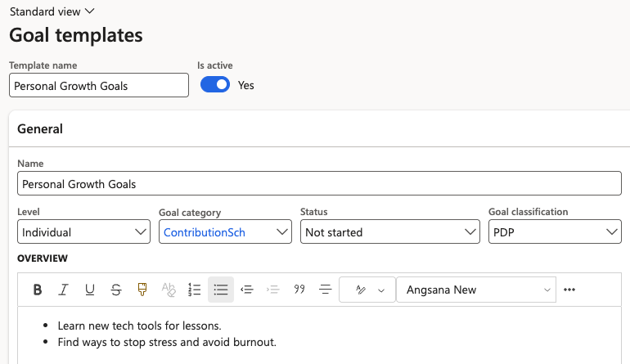Click the Template name input field
The height and width of the screenshot is (364, 630).
pyautogui.click(x=99, y=85)
